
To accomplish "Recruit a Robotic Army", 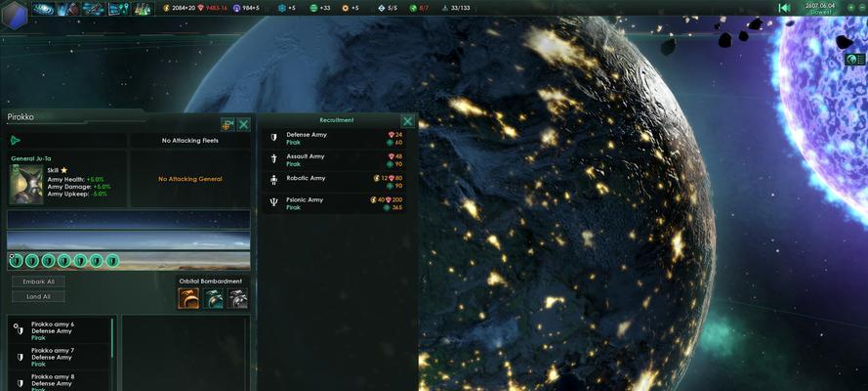I will (334, 182).
